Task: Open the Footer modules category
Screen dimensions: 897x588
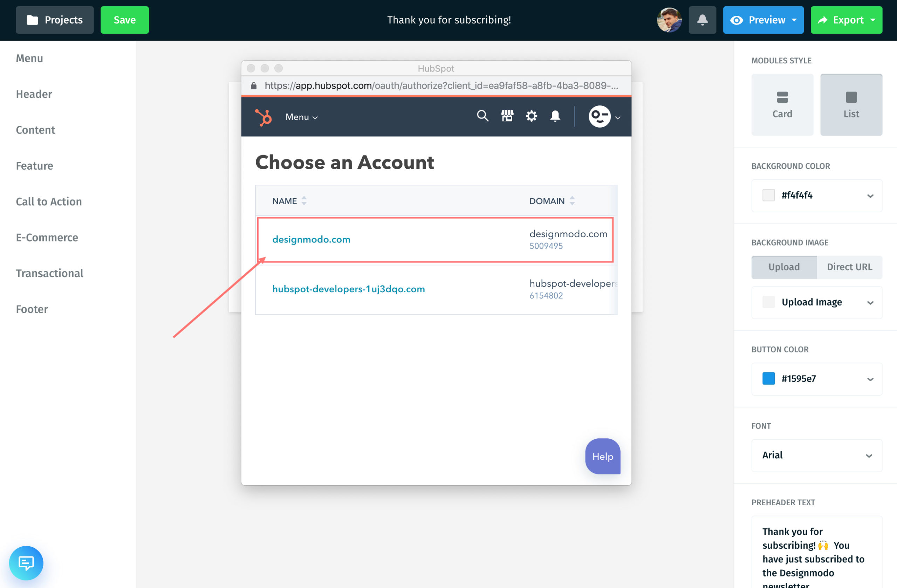Action: click(32, 309)
